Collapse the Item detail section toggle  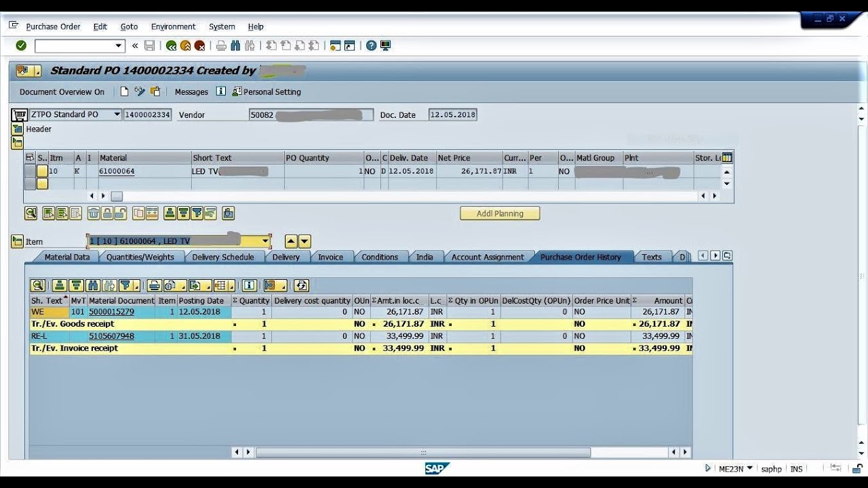(17, 241)
